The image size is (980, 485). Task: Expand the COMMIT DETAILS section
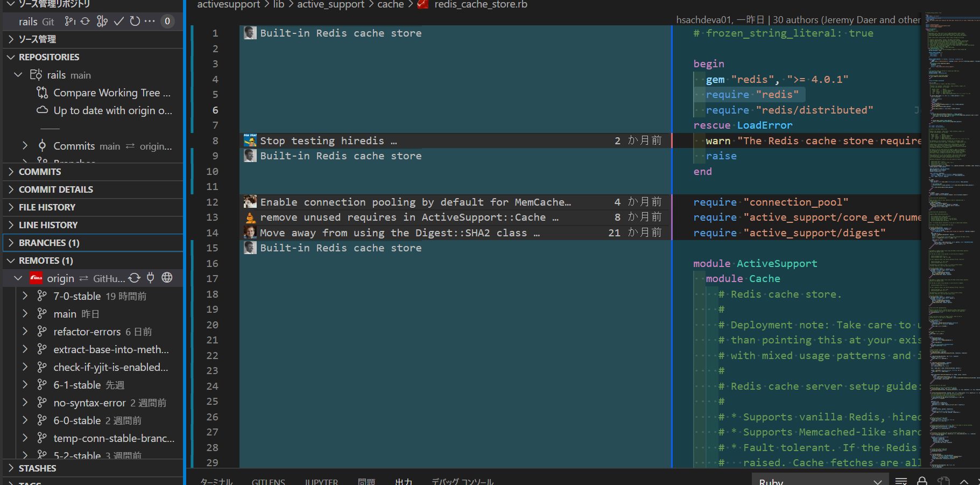pos(93,189)
